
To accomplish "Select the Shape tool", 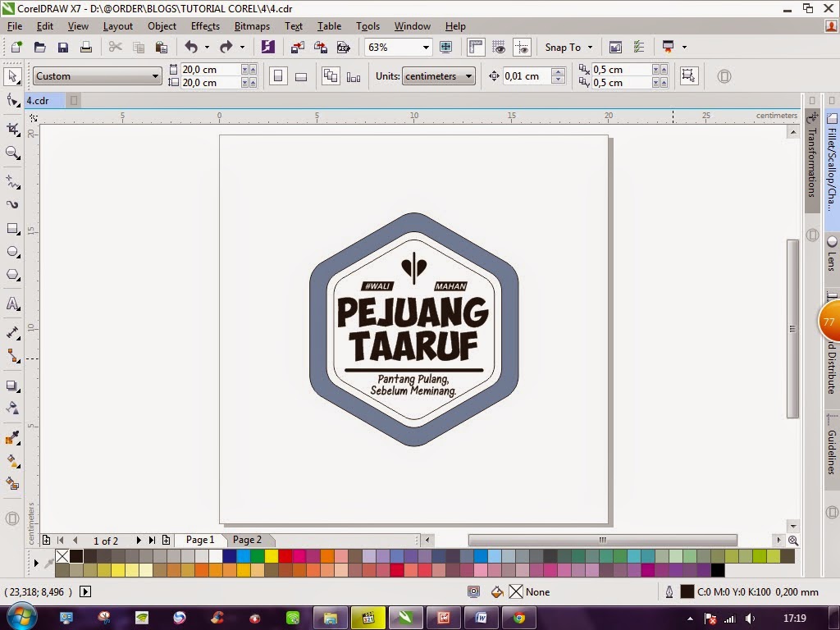I will pyautogui.click(x=12, y=101).
